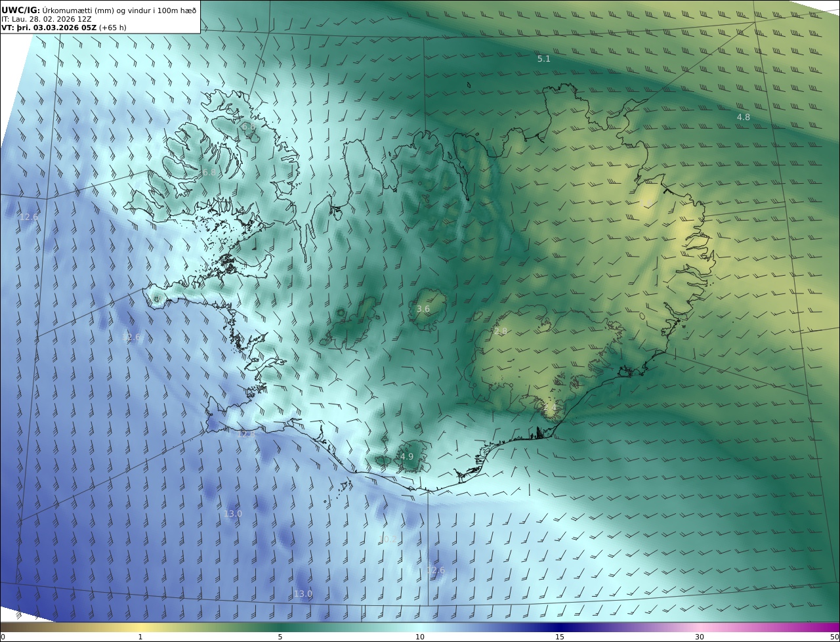This screenshot has width=840, height=642.
Task: Click the 3.6 value on the central glacier
Action: (x=423, y=309)
